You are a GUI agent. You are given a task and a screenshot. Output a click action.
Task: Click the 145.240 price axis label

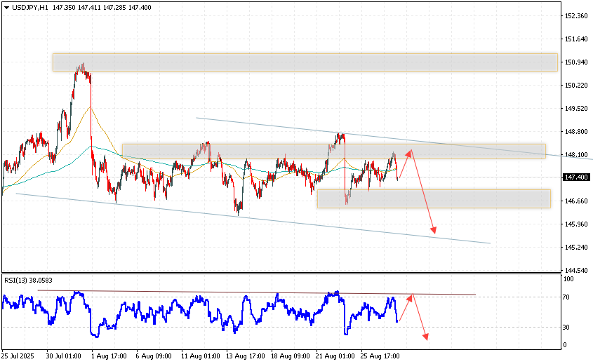coord(576,247)
